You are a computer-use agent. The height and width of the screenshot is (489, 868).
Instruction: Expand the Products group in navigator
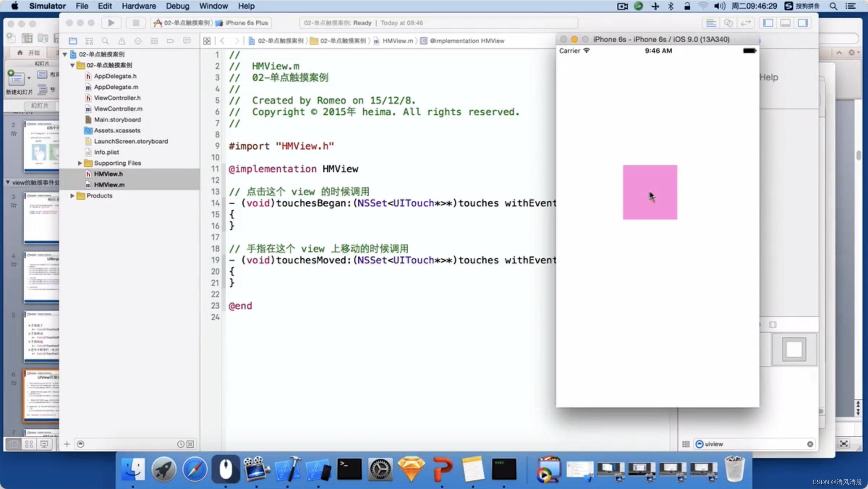(x=71, y=195)
